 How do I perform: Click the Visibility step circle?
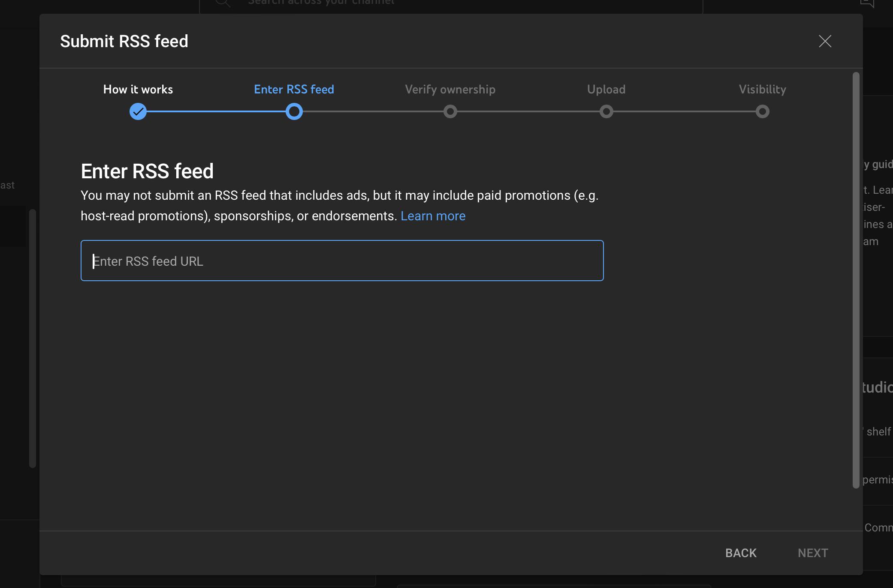click(x=762, y=111)
